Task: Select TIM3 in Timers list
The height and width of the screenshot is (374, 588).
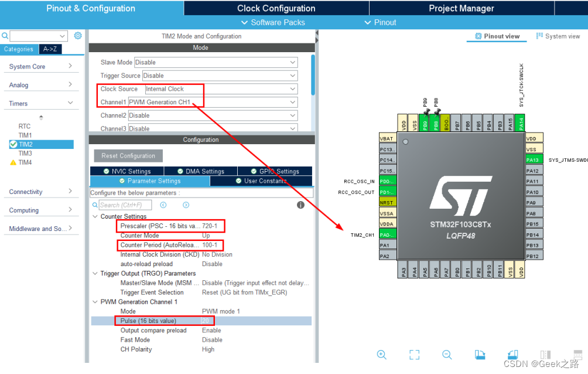Action: (x=25, y=153)
